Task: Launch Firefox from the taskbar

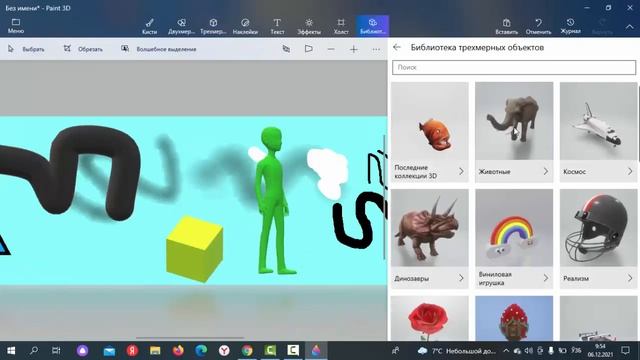Action: (x=178, y=351)
